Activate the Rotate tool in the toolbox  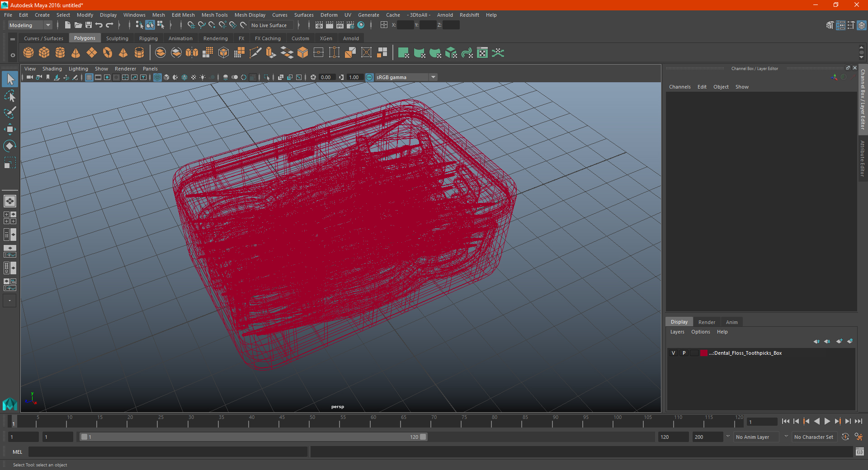[10, 146]
